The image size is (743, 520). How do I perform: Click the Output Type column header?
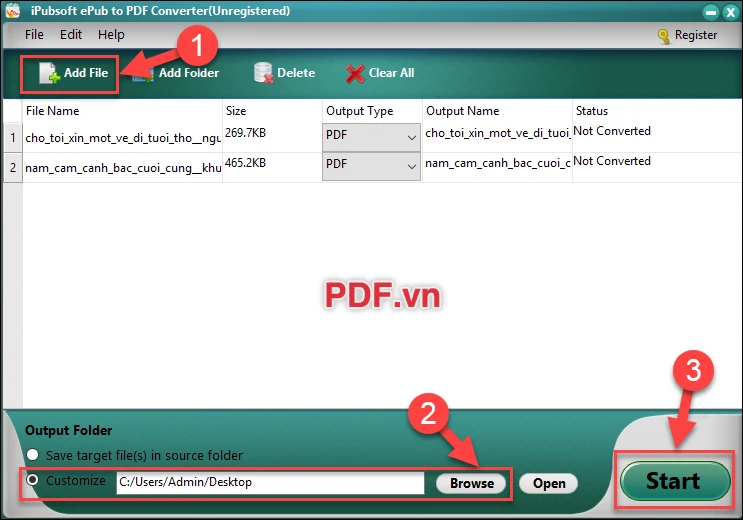pos(372,111)
